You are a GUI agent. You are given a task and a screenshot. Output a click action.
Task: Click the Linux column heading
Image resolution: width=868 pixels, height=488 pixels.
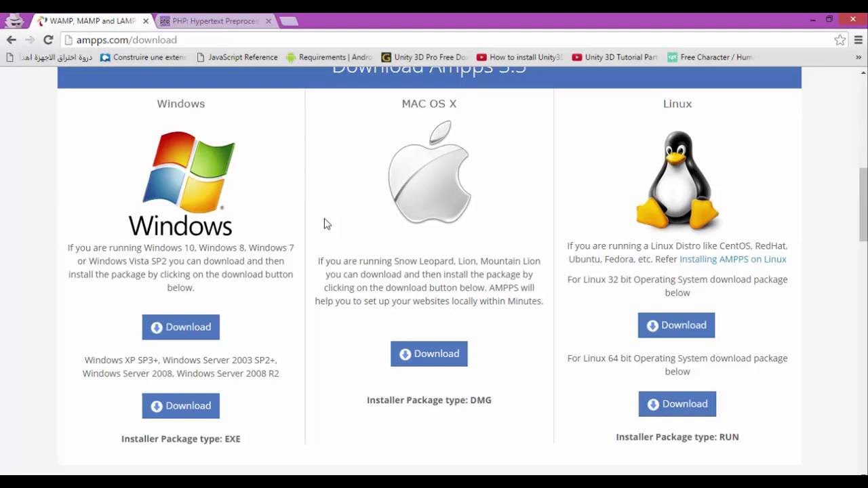pyautogui.click(x=677, y=104)
